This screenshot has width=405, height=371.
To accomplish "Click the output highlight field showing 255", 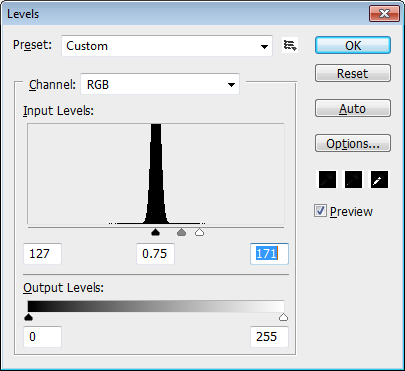I will coord(269,337).
